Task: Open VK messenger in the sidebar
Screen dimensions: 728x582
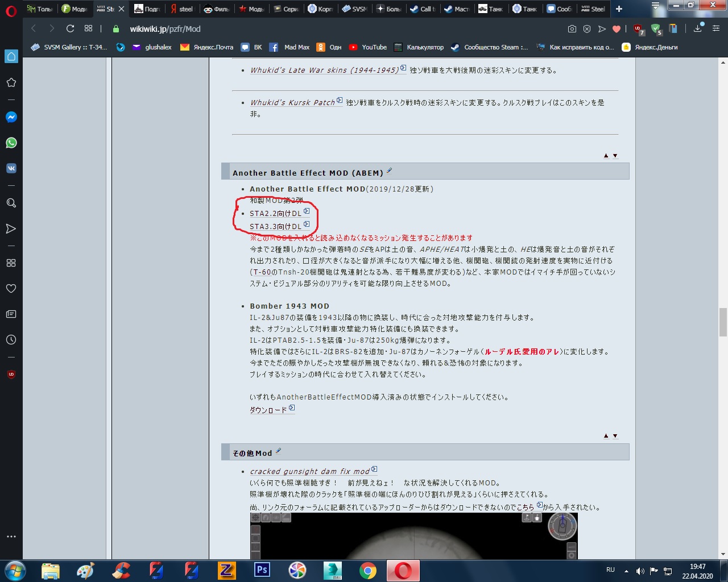Action: tap(11, 168)
